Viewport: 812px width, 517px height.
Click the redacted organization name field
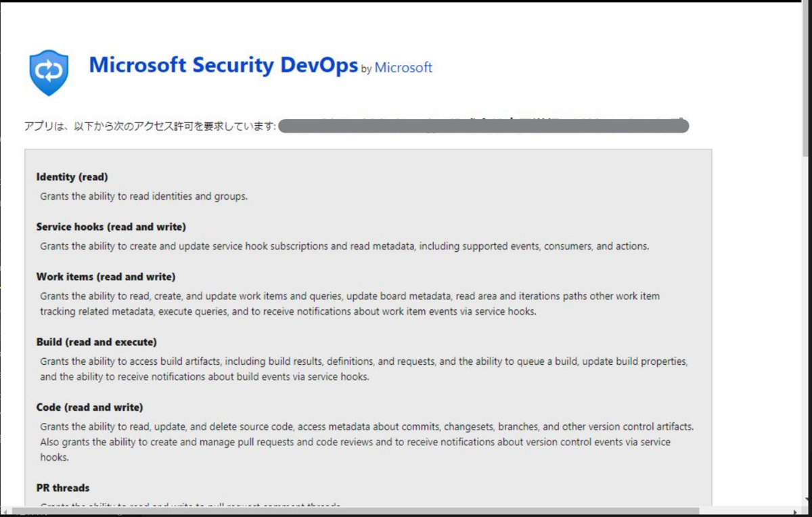point(484,125)
